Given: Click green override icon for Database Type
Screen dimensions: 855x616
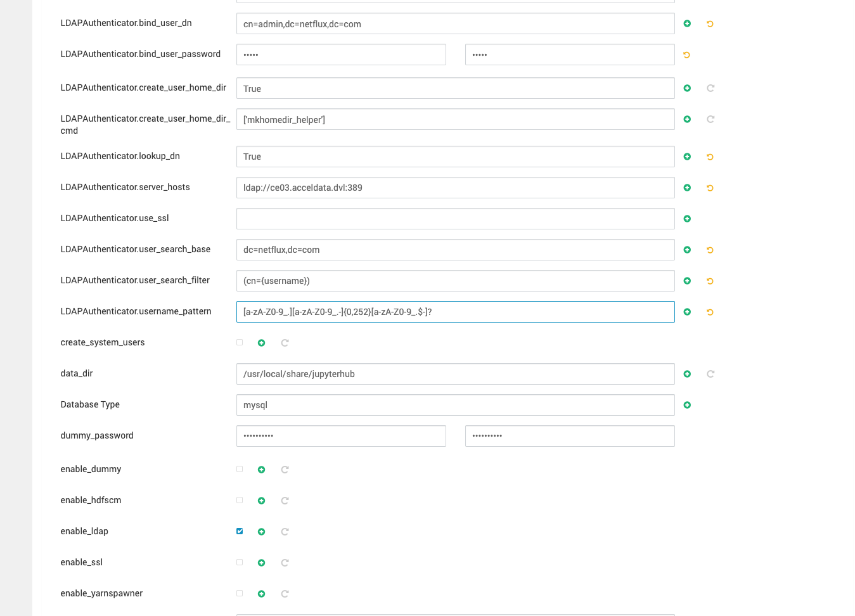Looking at the screenshot, I should tap(687, 405).
